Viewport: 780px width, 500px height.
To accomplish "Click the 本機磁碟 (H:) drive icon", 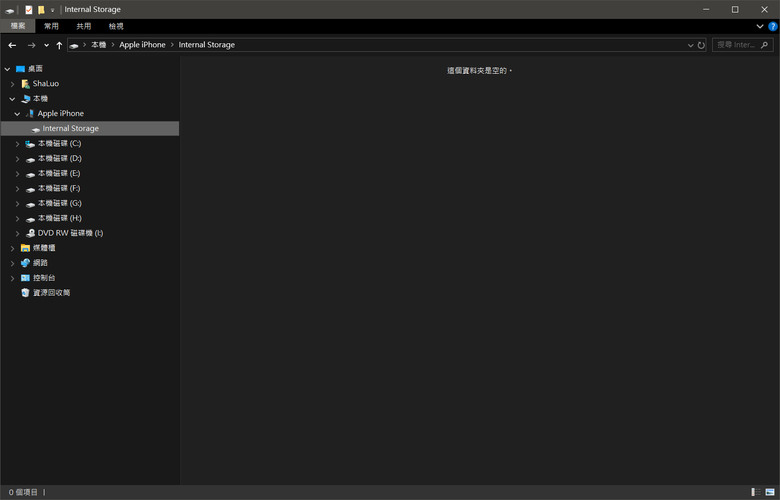I will tap(30, 219).
